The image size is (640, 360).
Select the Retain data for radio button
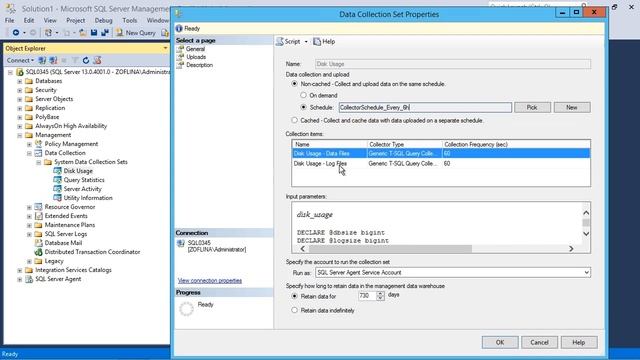pos(294,296)
